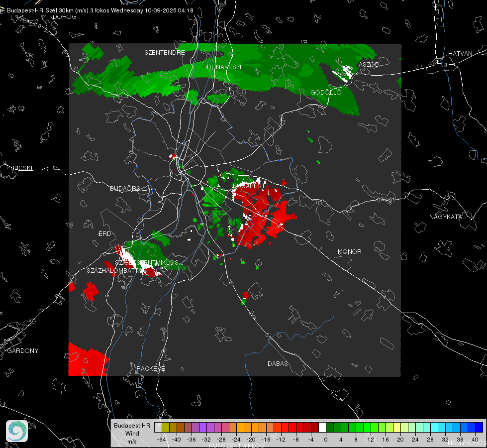Click the white 0 m/s legend swatch

tap(322, 427)
